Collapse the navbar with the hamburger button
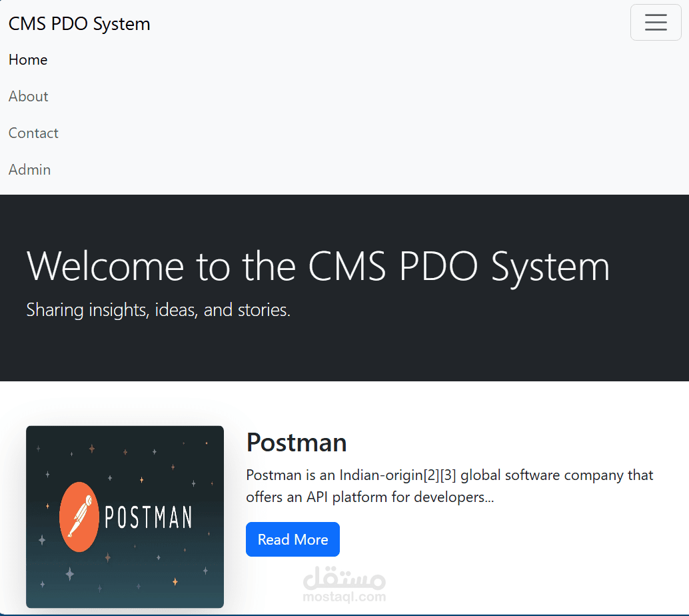This screenshot has width=689, height=616. tap(656, 22)
